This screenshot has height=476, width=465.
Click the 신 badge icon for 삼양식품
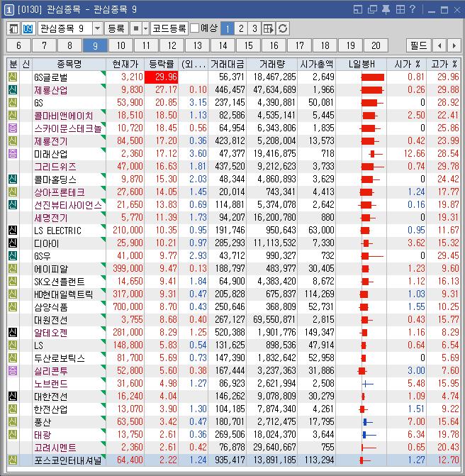pos(13,306)
